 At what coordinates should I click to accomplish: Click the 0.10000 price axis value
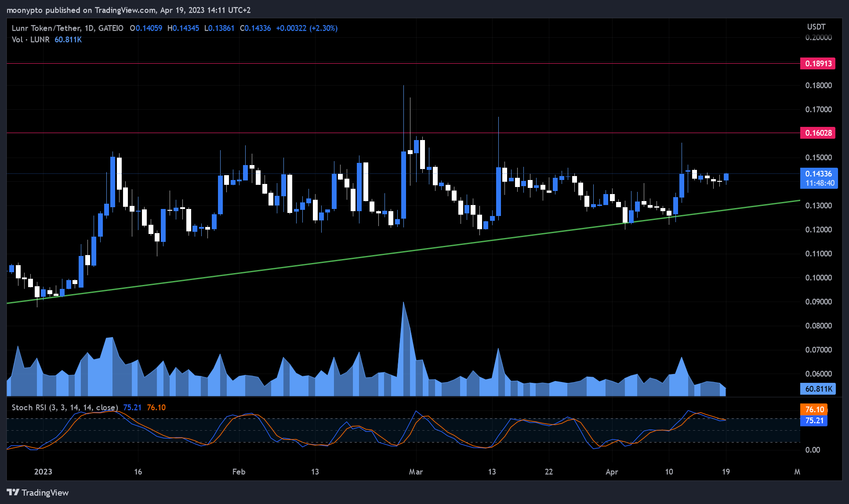pyautogui.click(x=818, y=277)
